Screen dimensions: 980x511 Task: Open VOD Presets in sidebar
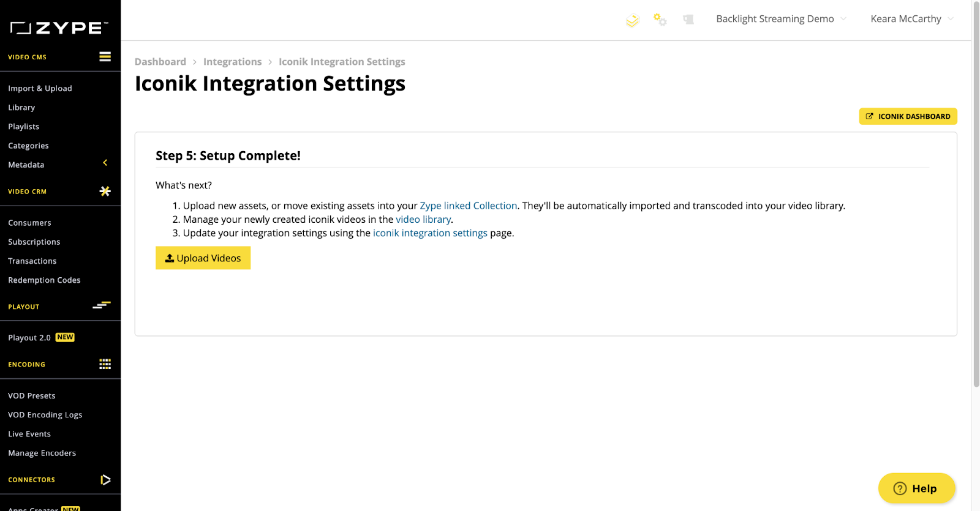[31, 395]
